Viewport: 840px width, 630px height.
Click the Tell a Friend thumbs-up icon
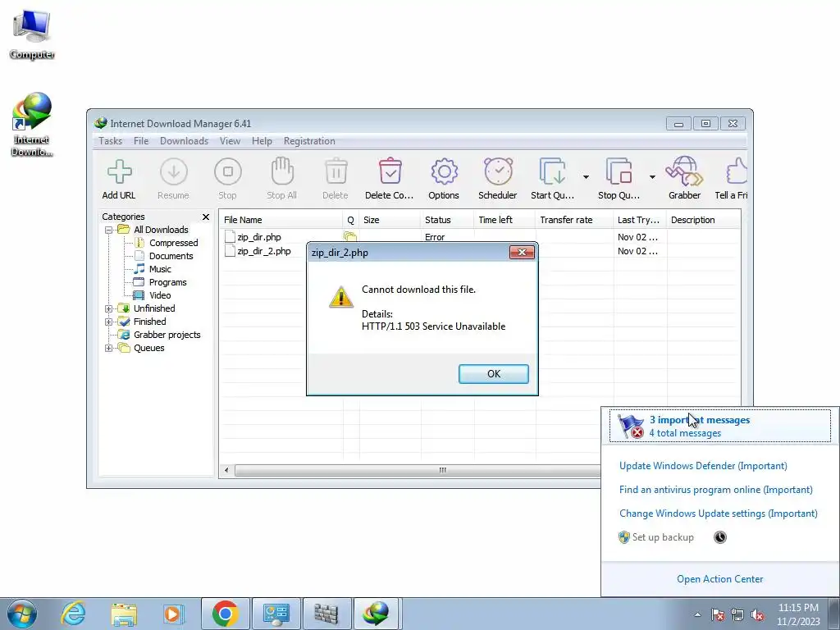tap(737, 171)
